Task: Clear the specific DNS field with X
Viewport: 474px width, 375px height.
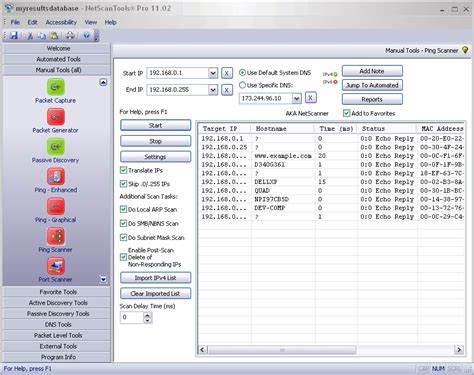Action: click(310, 98)
